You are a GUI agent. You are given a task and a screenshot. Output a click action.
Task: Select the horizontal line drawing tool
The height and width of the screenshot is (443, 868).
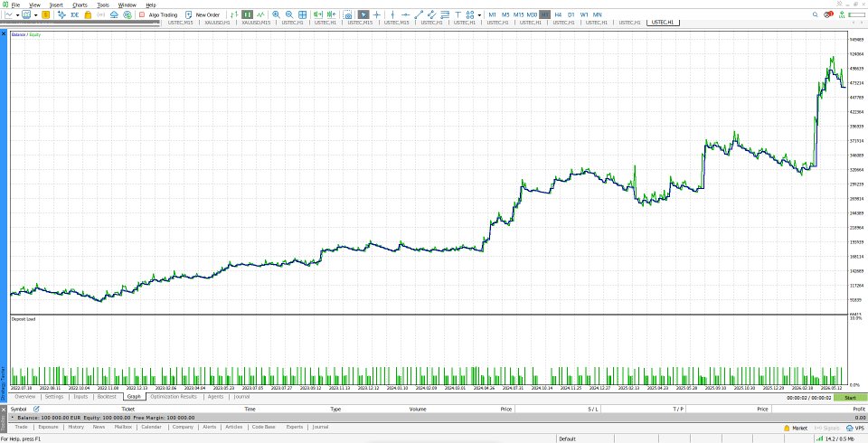coord(406,14)
